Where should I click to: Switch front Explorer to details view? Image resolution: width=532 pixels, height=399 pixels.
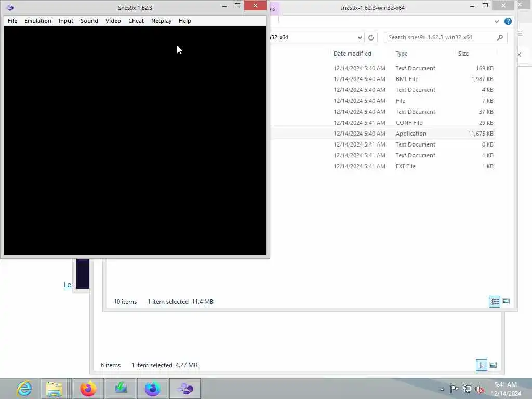[x=495, y=301]
